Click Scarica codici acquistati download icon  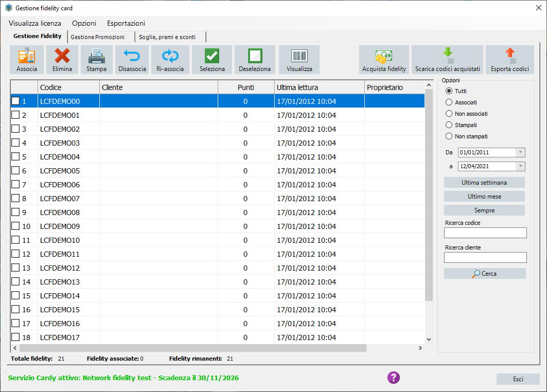tap(448, 56)
